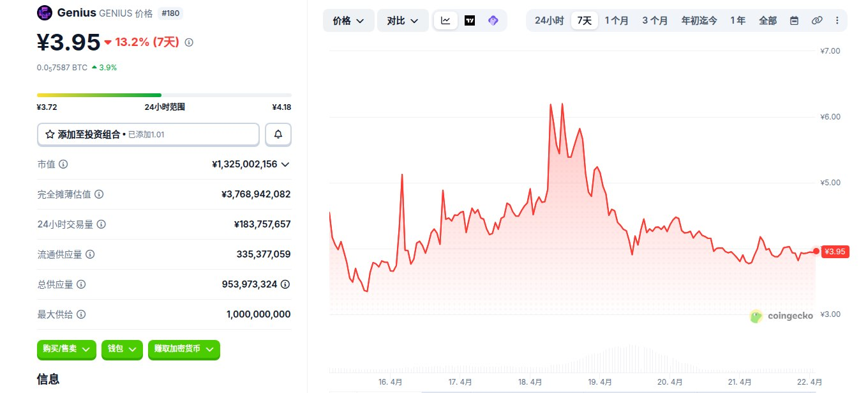Show 最大供给 info icon
Image resolution: width=868 pixels, height=393 pixels.
(80, 314)
